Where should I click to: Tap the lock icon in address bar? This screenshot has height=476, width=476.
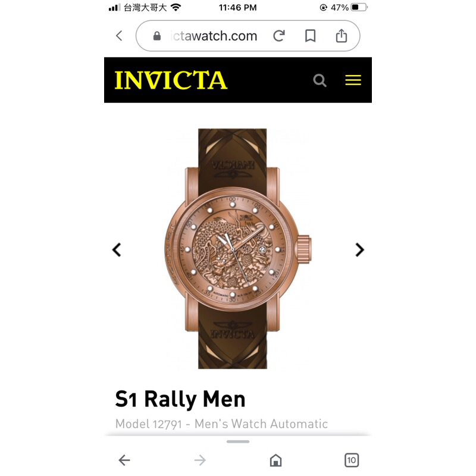coord(157,36)
